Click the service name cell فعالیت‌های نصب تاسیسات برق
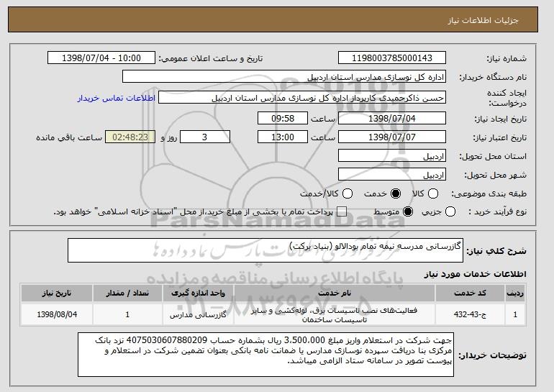 (x=335, y=314)
